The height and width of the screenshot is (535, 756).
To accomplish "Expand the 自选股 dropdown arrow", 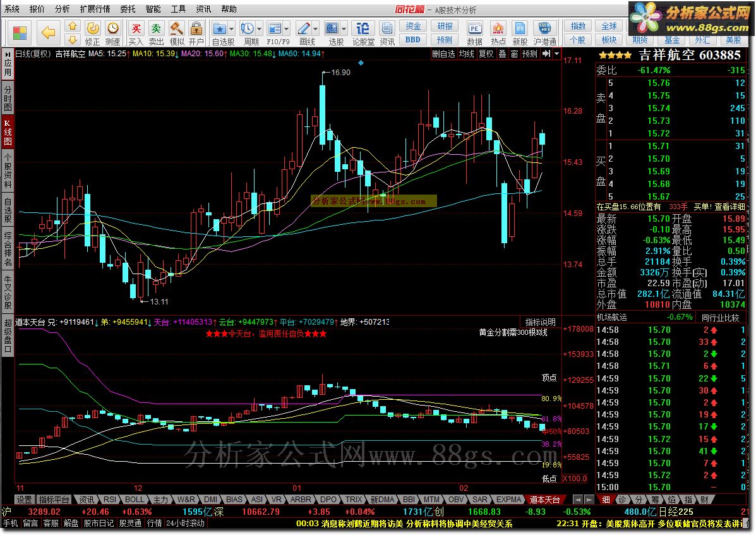I will [x=232, y=28].
